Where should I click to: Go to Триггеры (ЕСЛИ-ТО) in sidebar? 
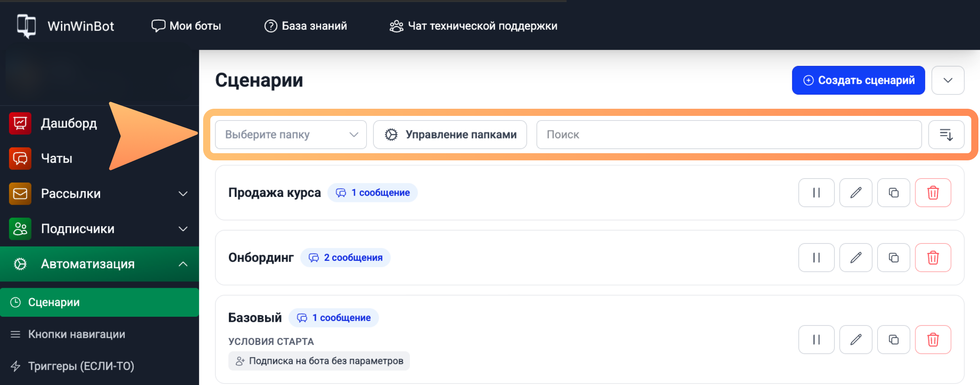click(81, 366)
